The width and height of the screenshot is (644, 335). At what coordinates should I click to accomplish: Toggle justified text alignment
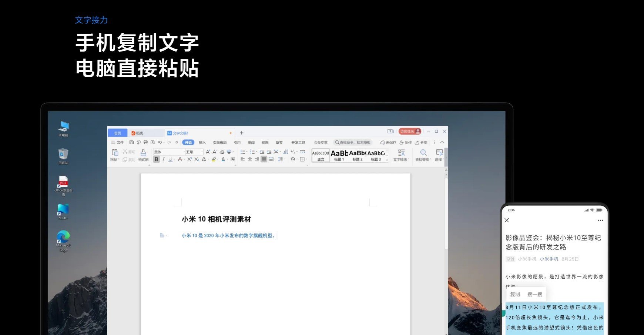264,159
